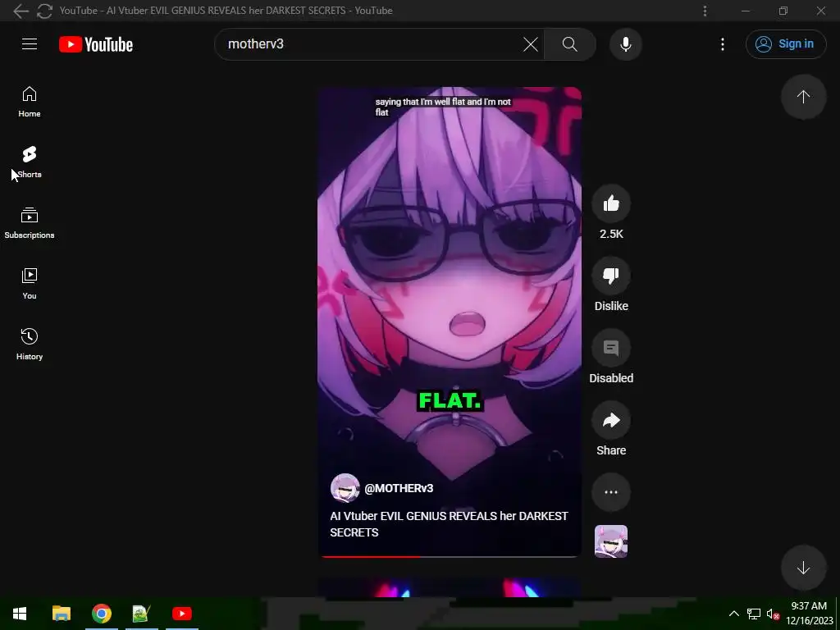Screen dimensions: 840x630
Task: Like this Short with thumbs up
Action: [611, 203]
